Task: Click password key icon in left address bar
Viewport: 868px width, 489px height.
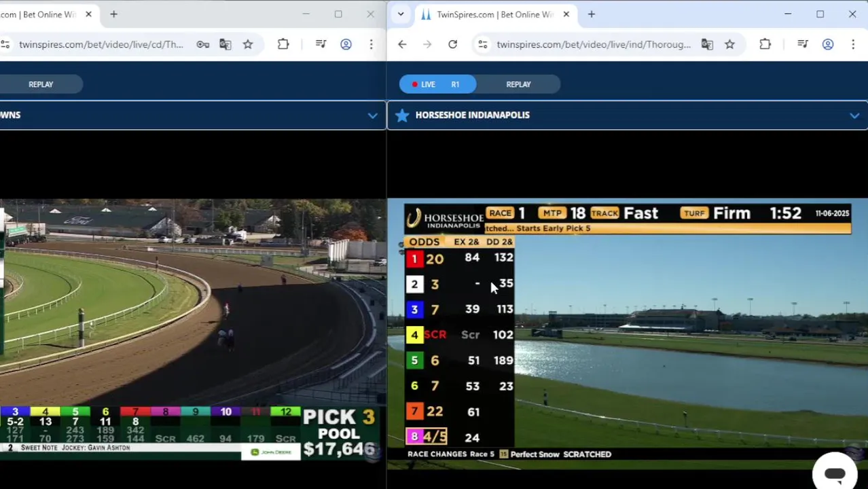Action: pyautogui.click(x=202, y=44)
